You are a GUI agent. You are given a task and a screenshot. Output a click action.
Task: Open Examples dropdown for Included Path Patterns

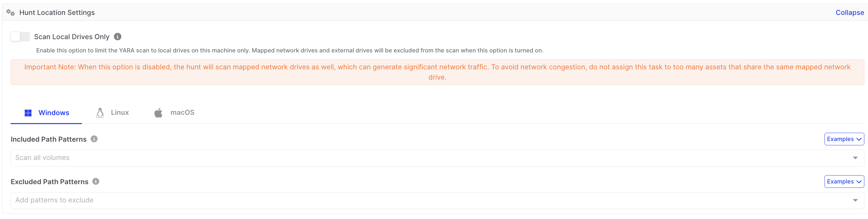click(844, 139)
